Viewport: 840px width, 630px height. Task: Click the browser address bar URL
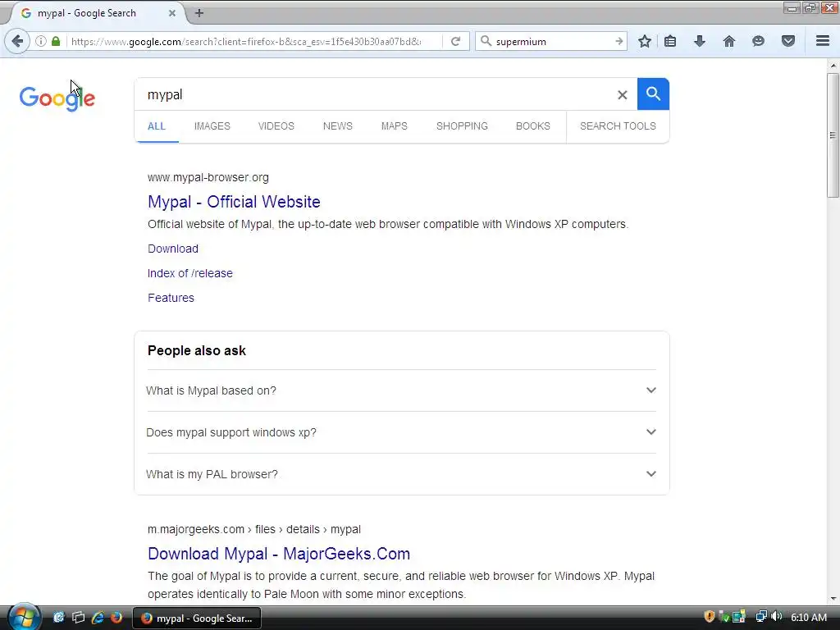(x=246, y=41)
